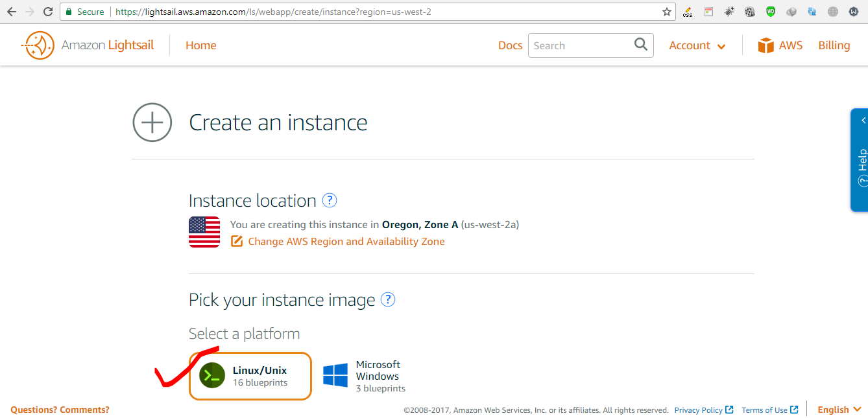Click the edit pencil beside Change AWS Region
Image resolution: width=868 pixels, height=418 pixels.
[x=237, y=240]
